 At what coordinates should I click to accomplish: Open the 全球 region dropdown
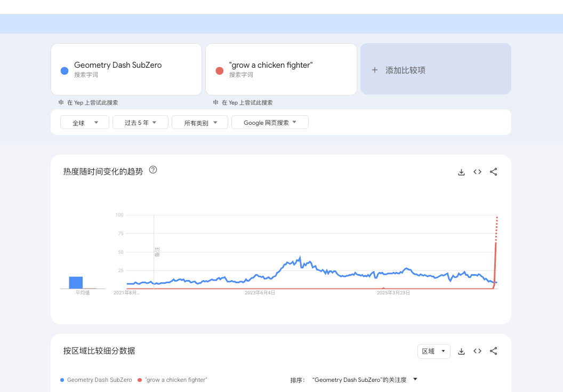[x=85, y=122]
